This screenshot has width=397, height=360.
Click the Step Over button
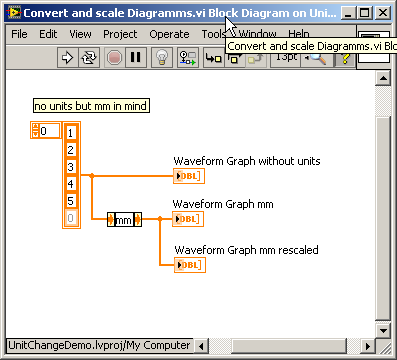[234, 59]
